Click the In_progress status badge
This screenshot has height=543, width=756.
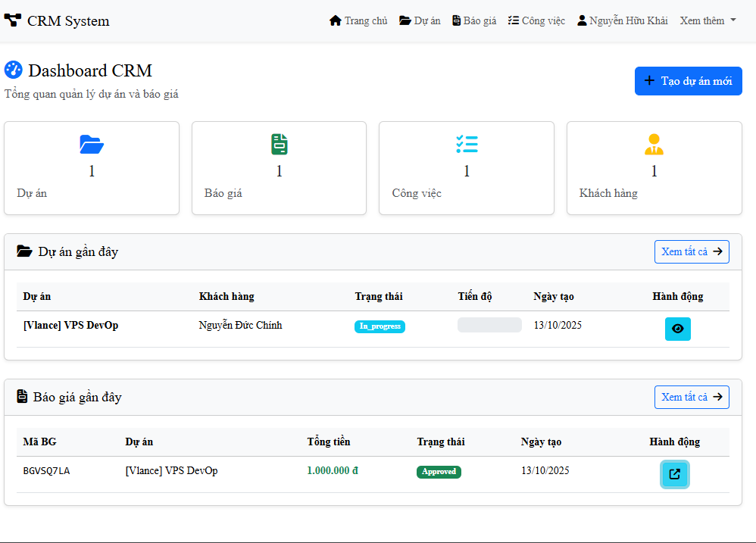click(x=380, y=326)
